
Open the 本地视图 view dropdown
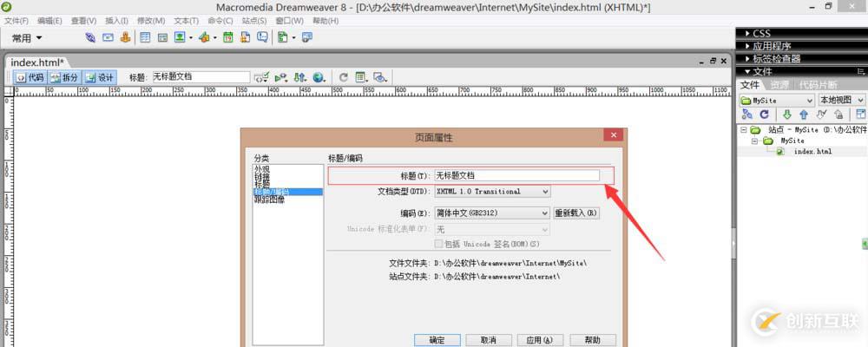tap(842, 100)
